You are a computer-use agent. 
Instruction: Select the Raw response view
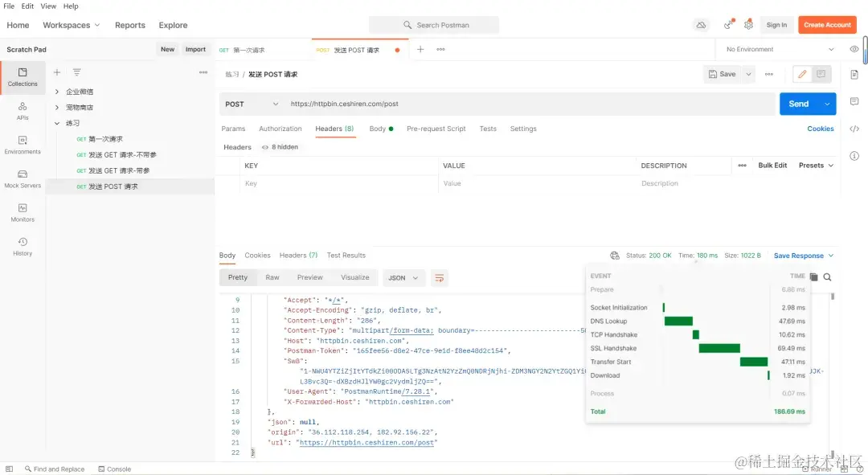pos(272,277)
